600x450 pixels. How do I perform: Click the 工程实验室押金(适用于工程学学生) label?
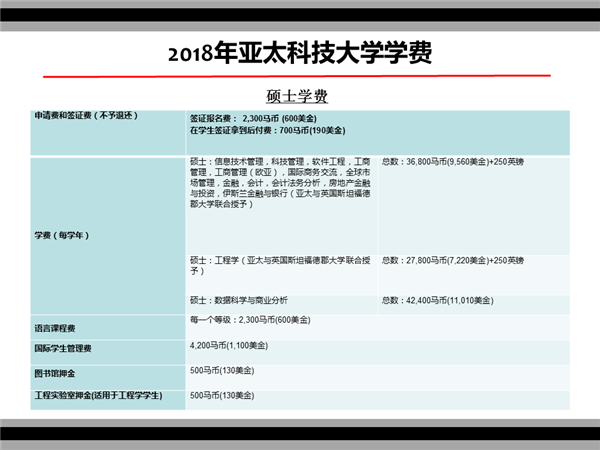98,395
